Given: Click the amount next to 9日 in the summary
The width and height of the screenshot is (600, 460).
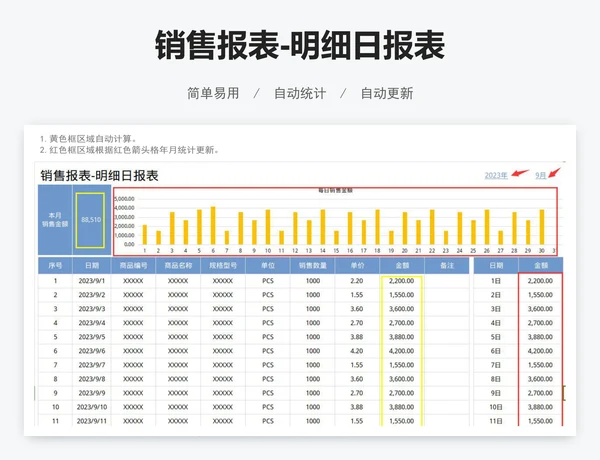Looking at the screenshot, I should coord(540,393).
